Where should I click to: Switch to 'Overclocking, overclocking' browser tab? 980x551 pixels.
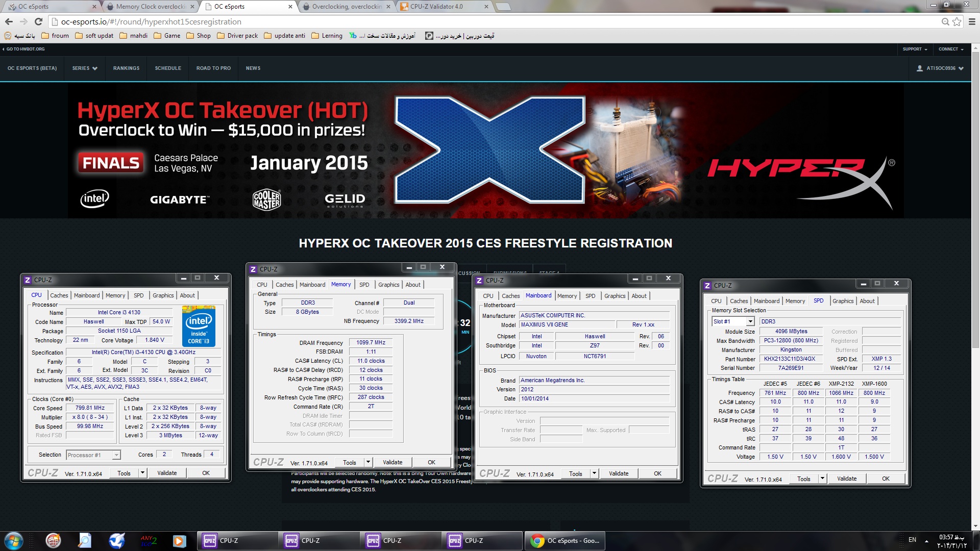(346, 7)
